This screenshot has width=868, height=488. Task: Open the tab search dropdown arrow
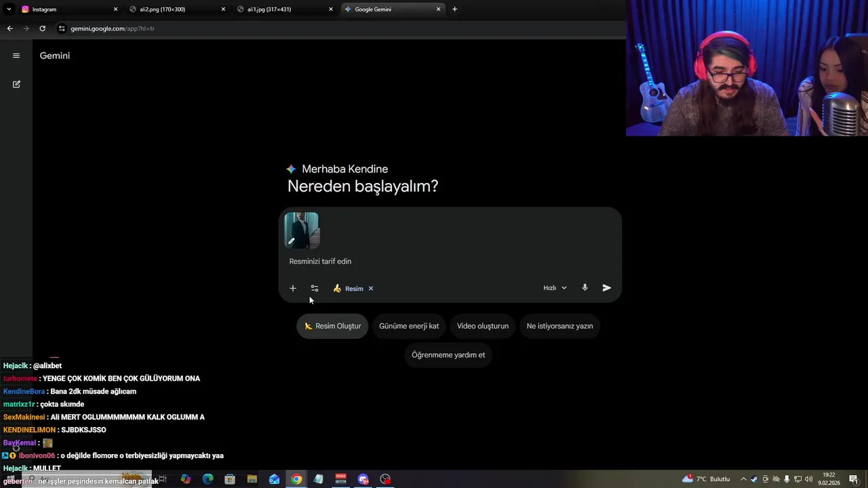coord(9,9)
